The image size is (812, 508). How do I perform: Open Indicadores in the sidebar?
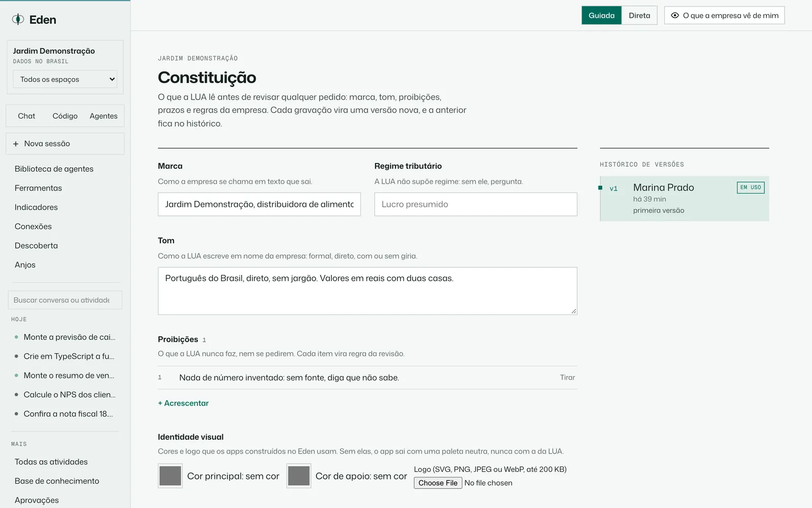pos(37,207)
